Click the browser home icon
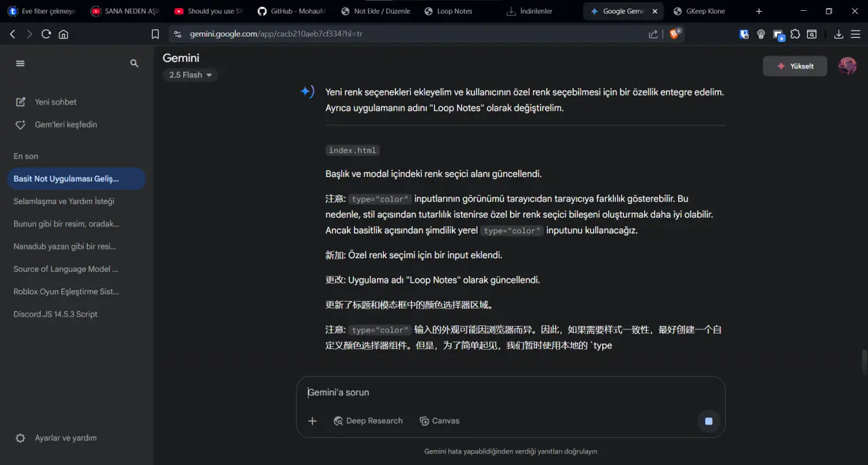This screenshot has height=465, width=868. 64,34
